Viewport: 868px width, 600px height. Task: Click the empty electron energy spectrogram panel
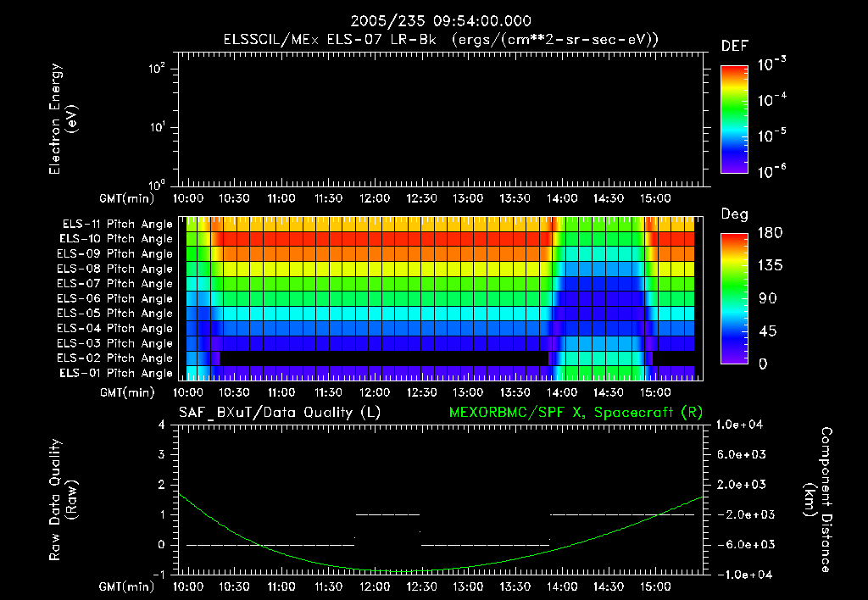click(x=441, y=119)
